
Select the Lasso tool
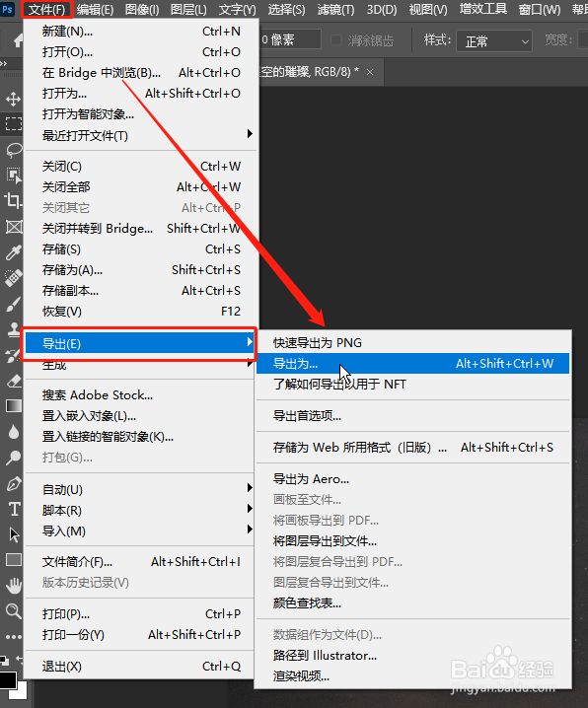tap(14, 150)
